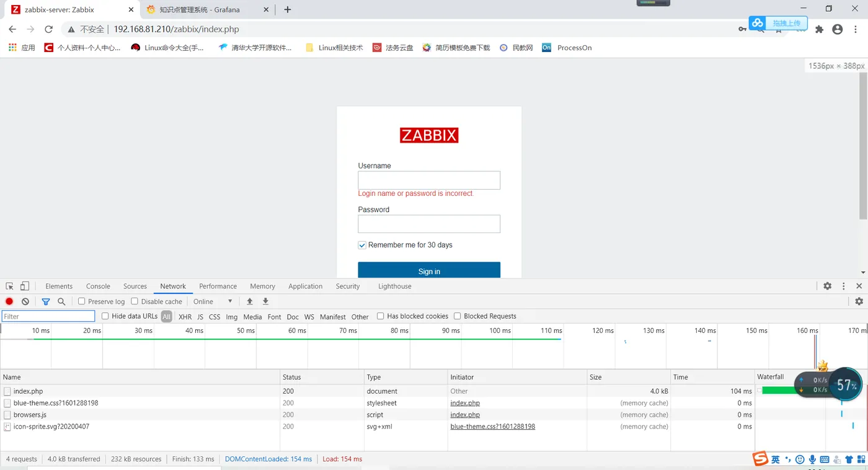Viewport: 868px width, 470px height.
Task: Enable the Preserve log checkbox
Action: pyautogui.click(x=82, y=301)
